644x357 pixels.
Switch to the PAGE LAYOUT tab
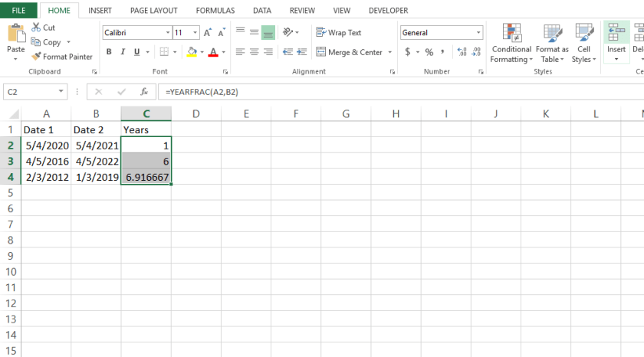(153, 10)
